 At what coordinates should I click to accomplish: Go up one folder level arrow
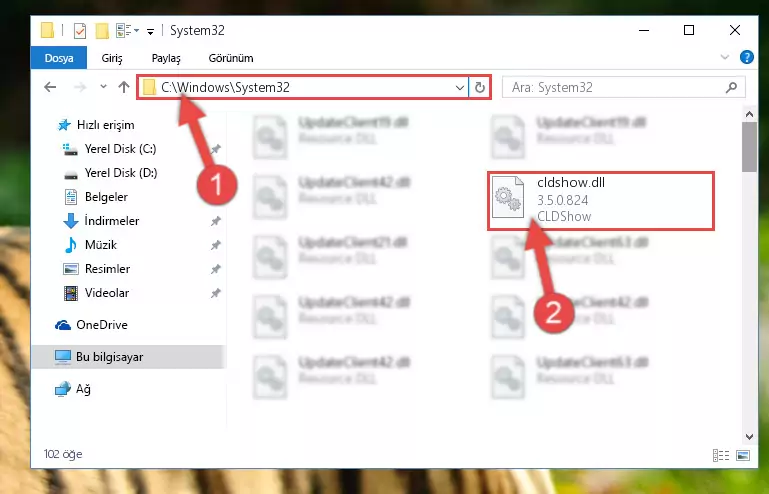coord(124,87)
